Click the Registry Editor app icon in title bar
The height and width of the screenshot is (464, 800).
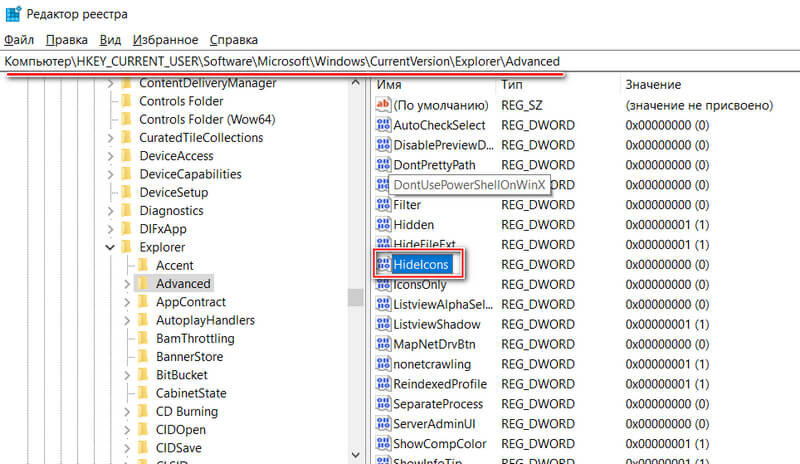pyautogui.click(x=13, y=14)
